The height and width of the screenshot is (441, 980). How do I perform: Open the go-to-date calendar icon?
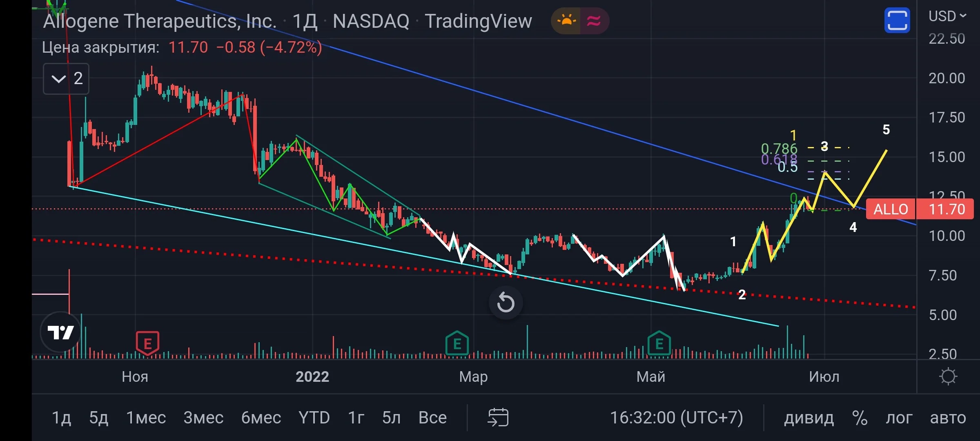coord(498,417)
